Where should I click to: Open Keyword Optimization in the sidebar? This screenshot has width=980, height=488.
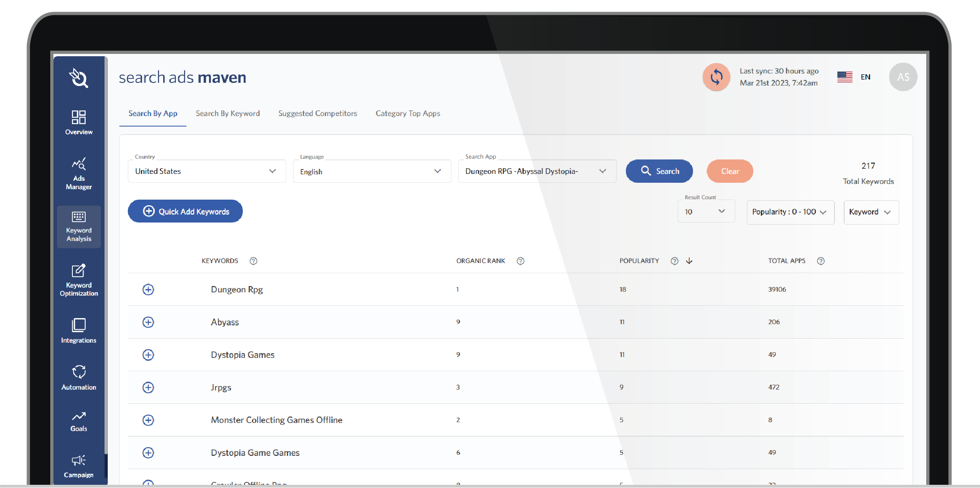point(79,280)
